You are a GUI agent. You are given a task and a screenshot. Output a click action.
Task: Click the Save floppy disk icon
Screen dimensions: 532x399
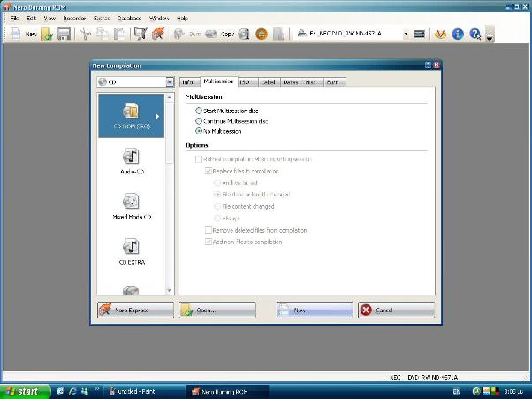click(x=64, y=34)
